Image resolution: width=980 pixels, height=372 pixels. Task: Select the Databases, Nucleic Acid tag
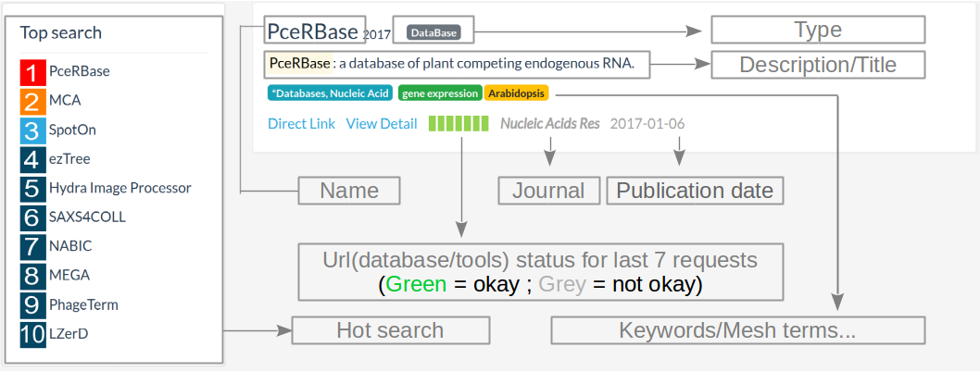[330, 93]
